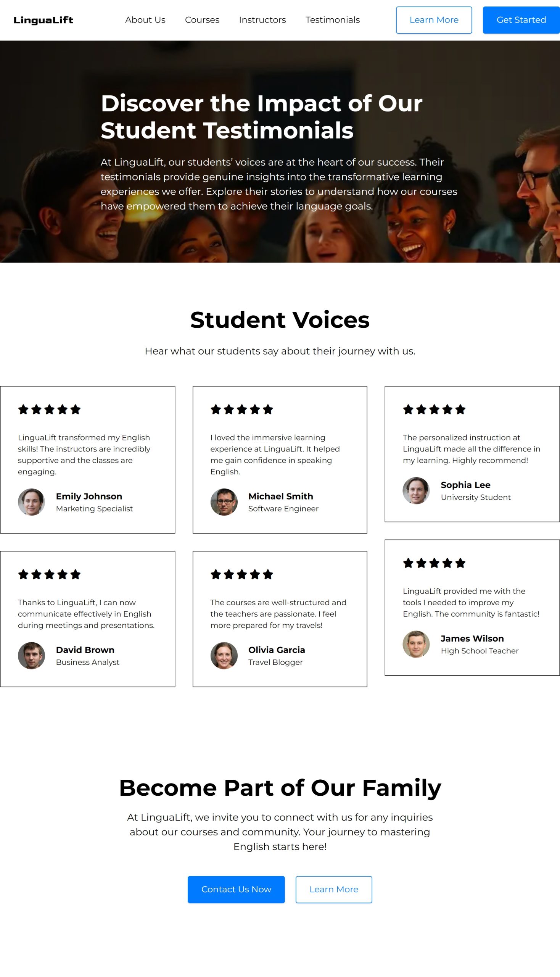Viewport: 560px width, 977px height.
Task: Select Testimonials in the navigation bar
Action: pyautogui.click(x=333, y=20)
